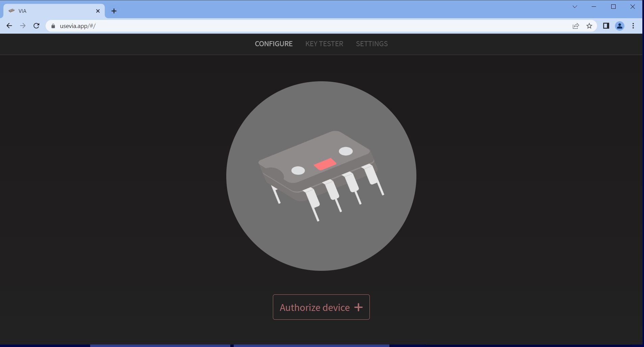Click the forward navigation arrow
The width and height of the screenshot is (644, 347).
23,26
